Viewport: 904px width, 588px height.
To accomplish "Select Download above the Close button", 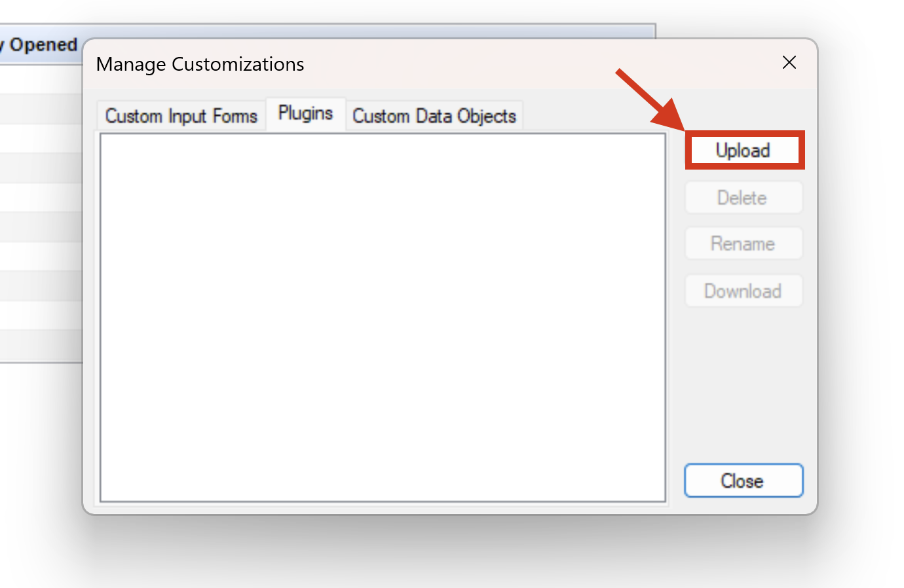I will click(743, 291).
